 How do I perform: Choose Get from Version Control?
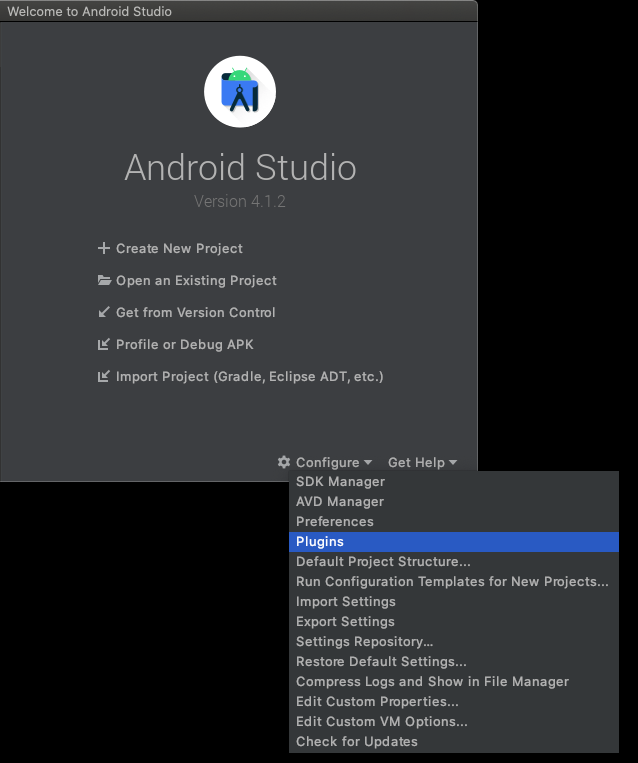[196, 312]
